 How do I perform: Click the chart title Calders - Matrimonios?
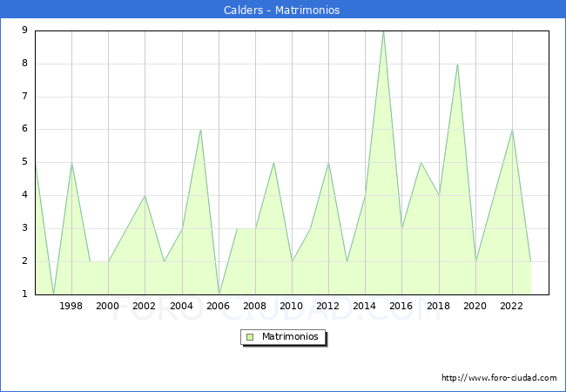pyautogui.click(x=282, y=10)
